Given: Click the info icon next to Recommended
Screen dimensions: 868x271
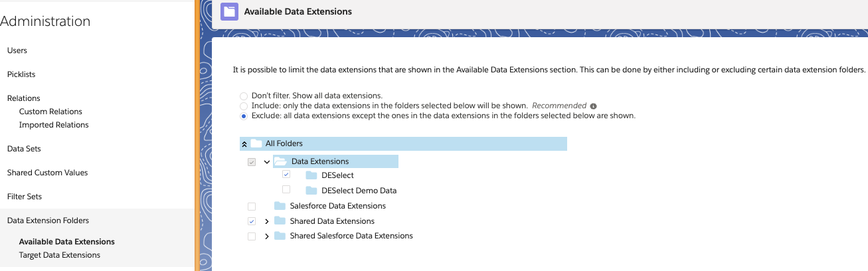Looking at the screenshot, I should (593, 106).
